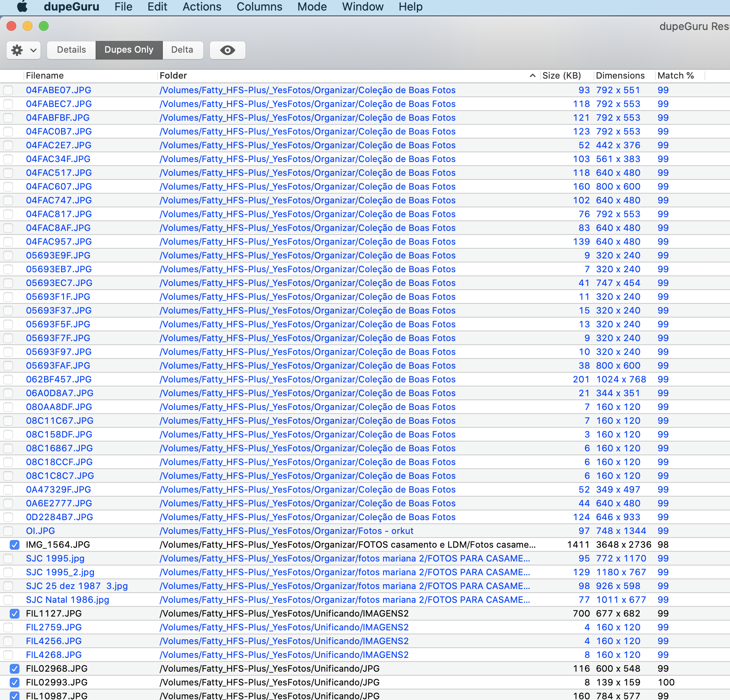Image resolution: width=730 pixels, height=700 pixels.
Task: Open the Mode menu
Action: tap(312, 7)
